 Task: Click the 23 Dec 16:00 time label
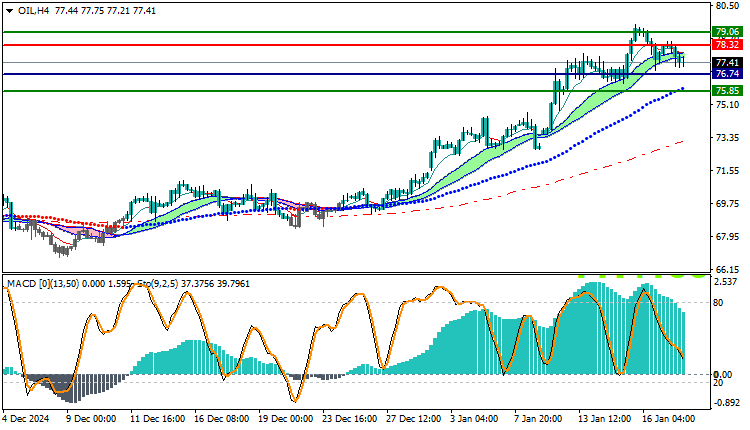[350, 419]
